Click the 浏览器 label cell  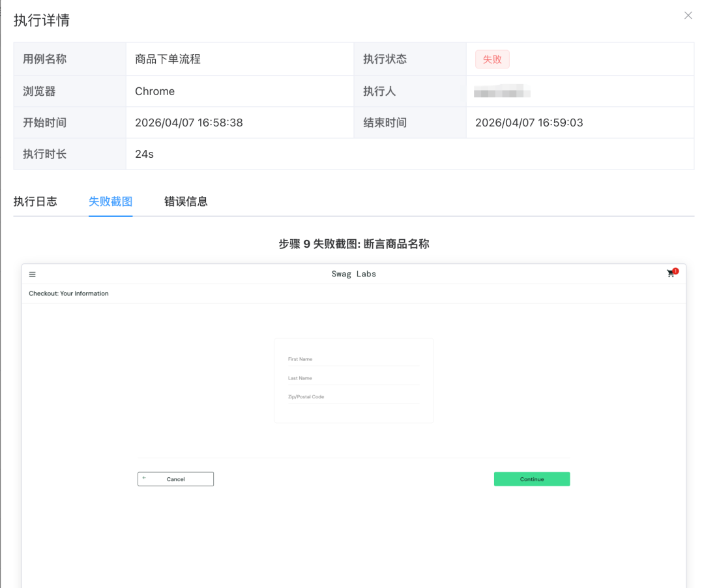click(x=70, y=91)
